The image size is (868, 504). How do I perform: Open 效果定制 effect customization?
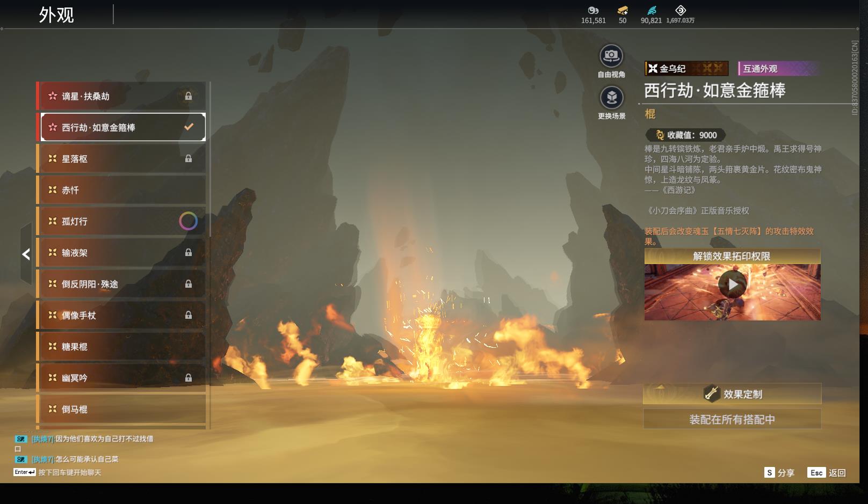coord(732,394)
